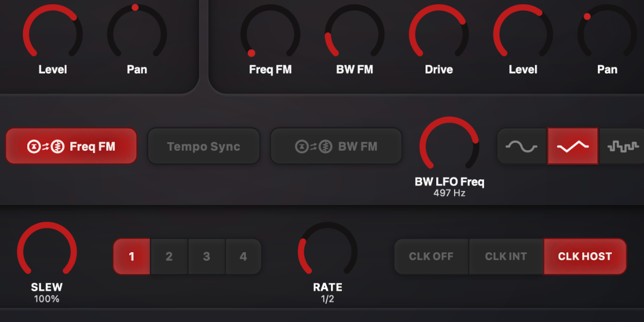The image size is (644, 322).
Task: Click the 497 Hz value readout
Action: click(x=450, y=193)
